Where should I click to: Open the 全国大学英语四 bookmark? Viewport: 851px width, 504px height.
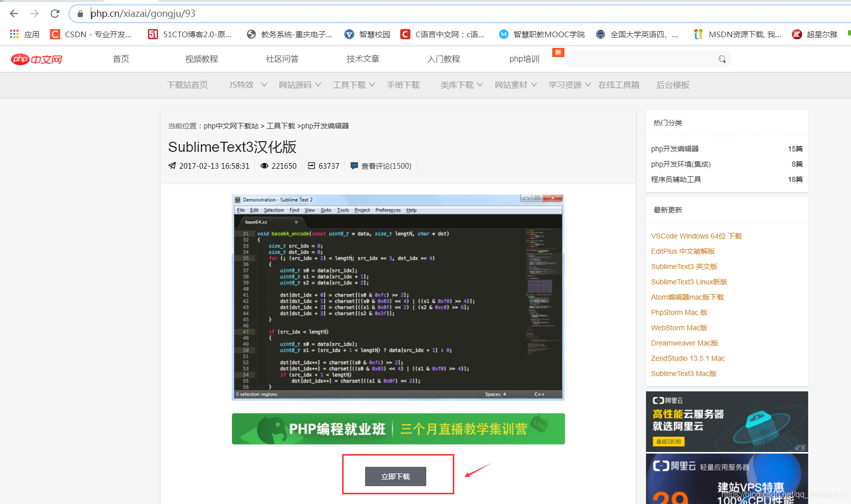pyautogui.click(x=637, y=34)
